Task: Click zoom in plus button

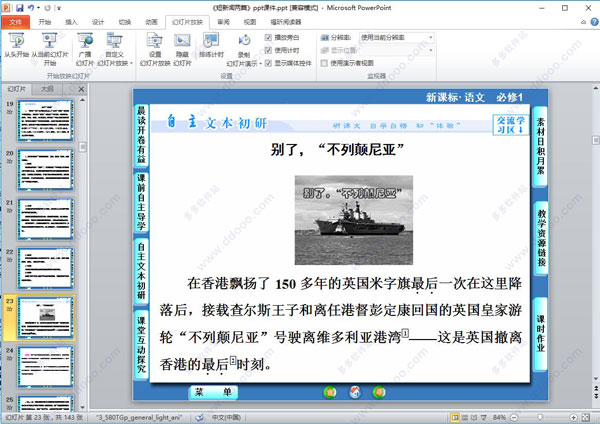Action: 573,417
